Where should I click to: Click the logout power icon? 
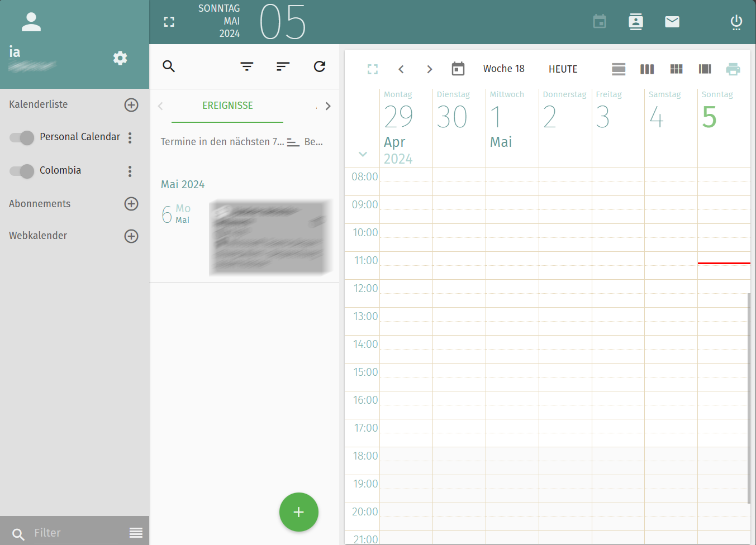(736, 22)
